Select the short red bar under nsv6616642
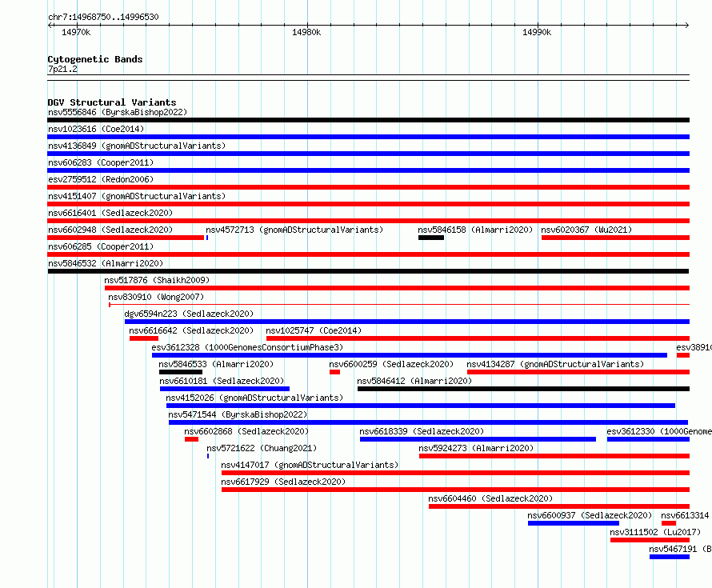 pyautogui.click(x=144, y=338)
